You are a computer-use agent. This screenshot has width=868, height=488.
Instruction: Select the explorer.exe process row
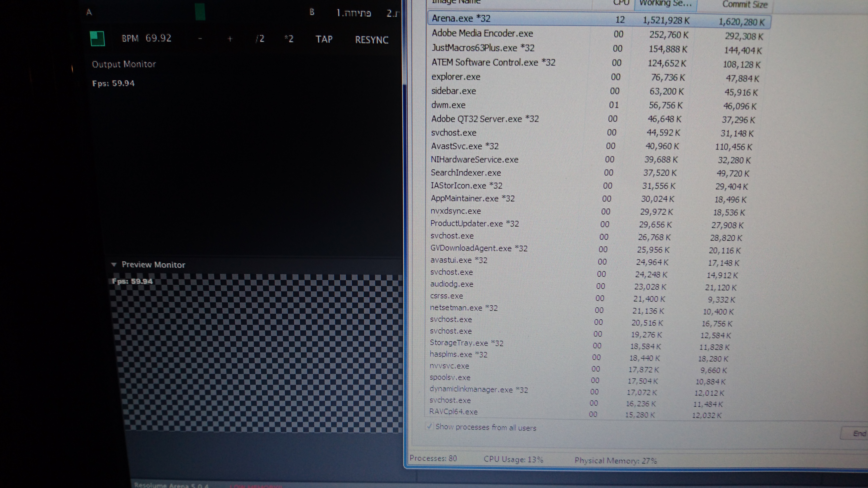[456, 77]
